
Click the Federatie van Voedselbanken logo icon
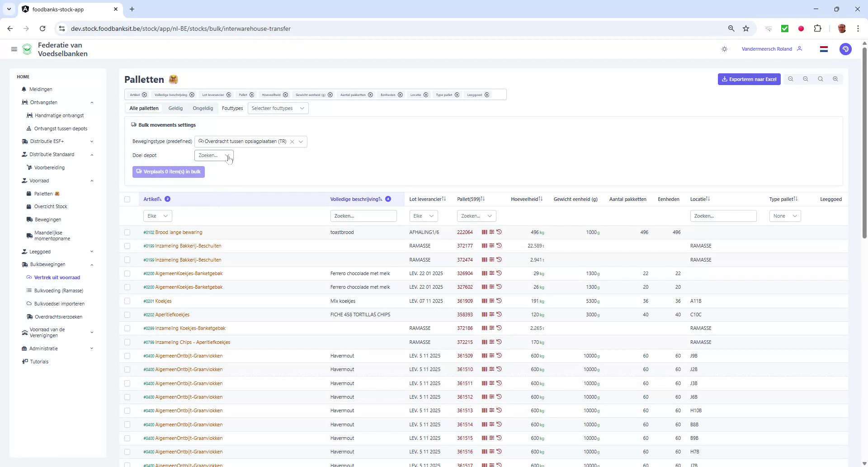(27, 49)
